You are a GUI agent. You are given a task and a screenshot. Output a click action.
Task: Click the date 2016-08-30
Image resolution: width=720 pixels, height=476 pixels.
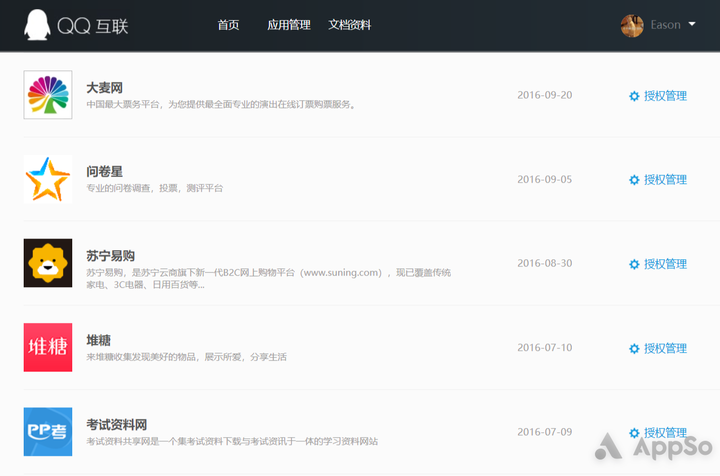545,263
